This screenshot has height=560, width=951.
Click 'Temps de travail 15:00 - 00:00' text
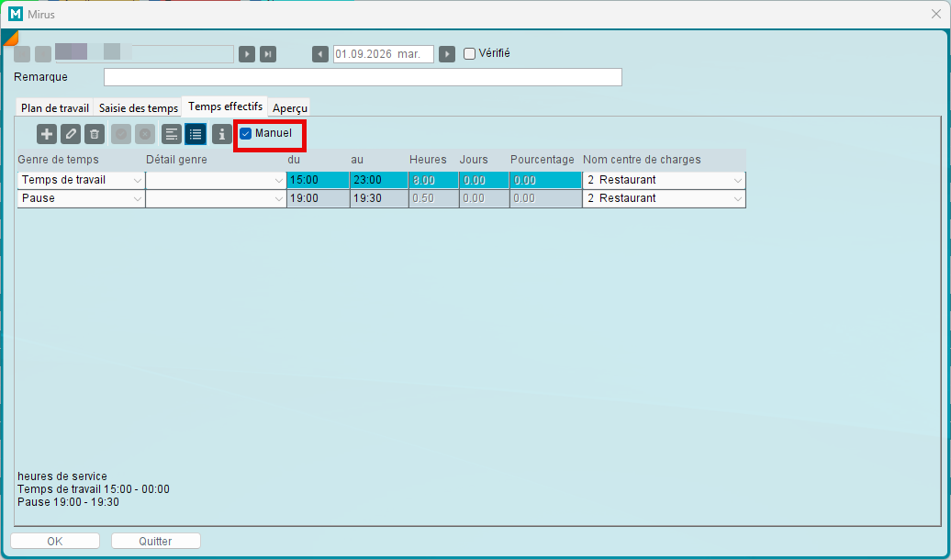point(94,489)
